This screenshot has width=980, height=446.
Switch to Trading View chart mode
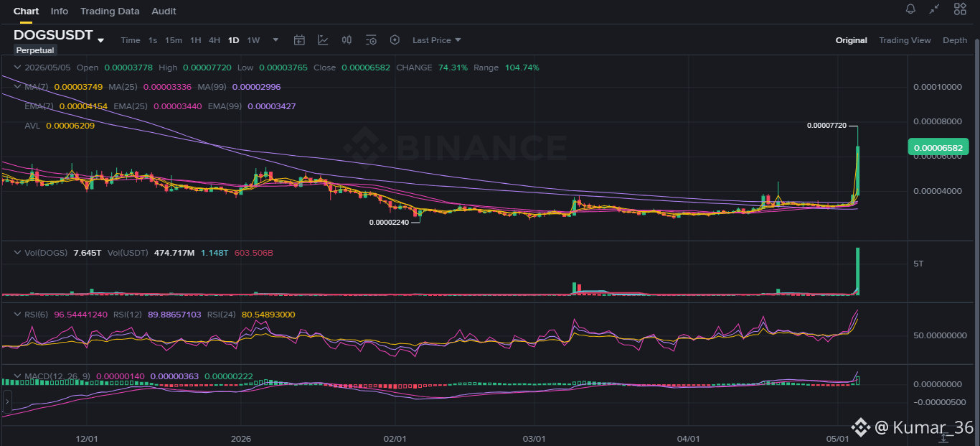[x=905, y=40]
